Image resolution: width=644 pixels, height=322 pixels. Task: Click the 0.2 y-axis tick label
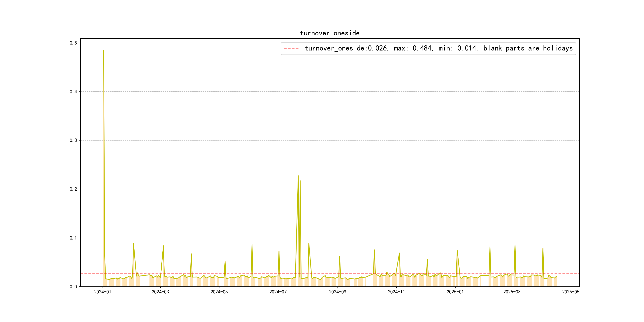[x=73, y=189]
